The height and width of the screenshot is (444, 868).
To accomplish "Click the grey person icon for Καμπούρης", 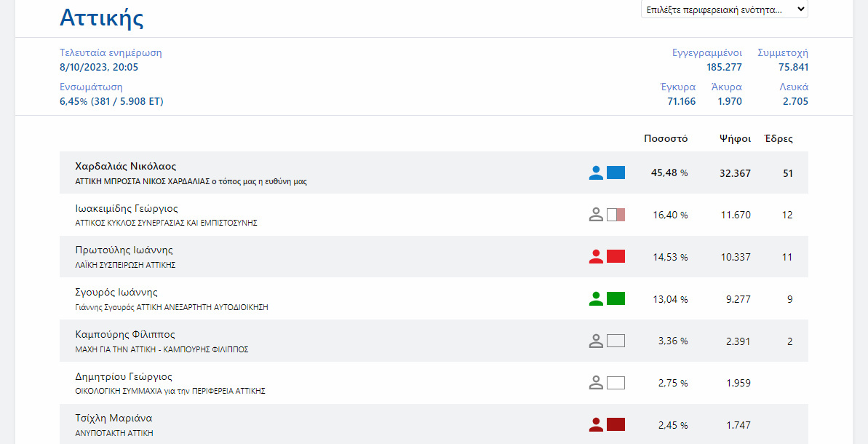I will coord(596,341).
